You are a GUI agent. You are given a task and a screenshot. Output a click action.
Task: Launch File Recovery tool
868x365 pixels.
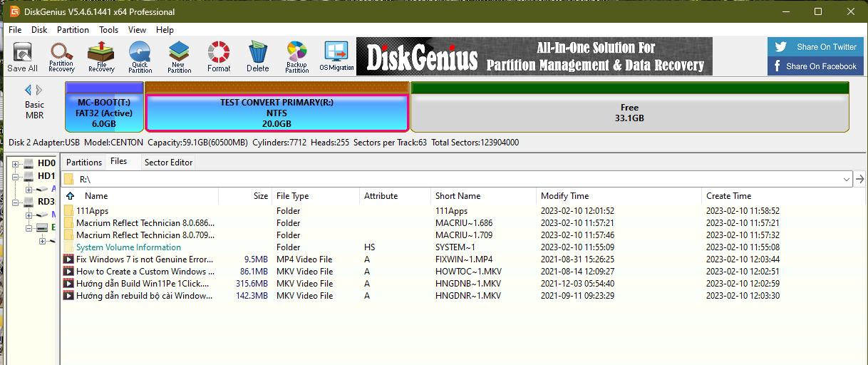tap(101, 57)
